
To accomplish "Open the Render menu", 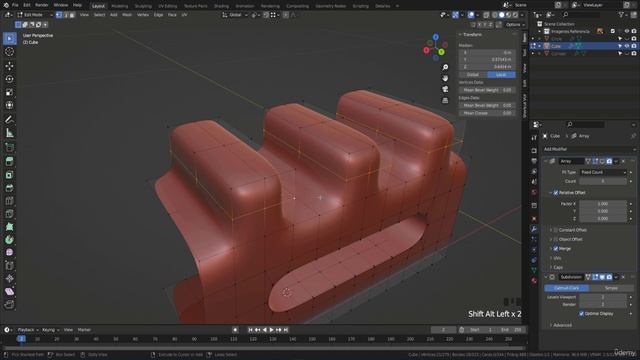I will click(42, 5).
